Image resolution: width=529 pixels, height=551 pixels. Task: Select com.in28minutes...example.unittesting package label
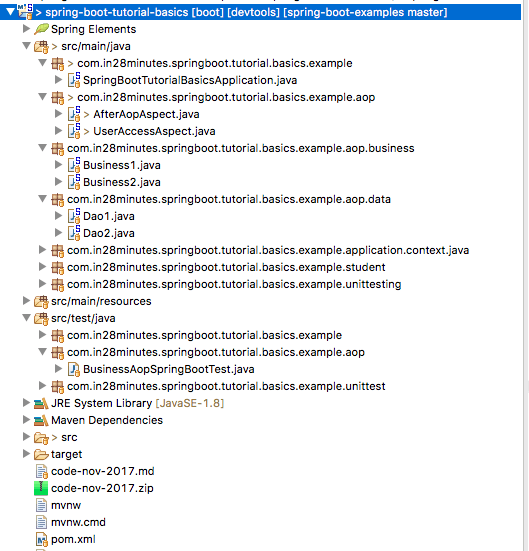(234, 284)
